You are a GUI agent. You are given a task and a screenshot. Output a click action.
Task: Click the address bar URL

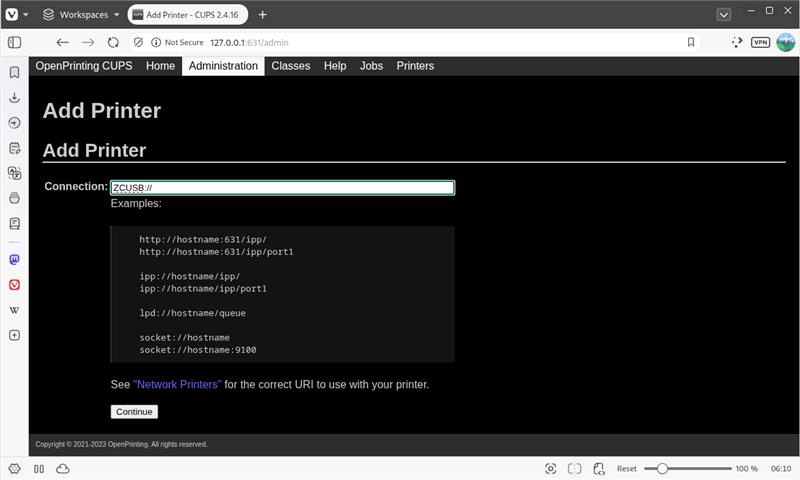tap(249, 43)
